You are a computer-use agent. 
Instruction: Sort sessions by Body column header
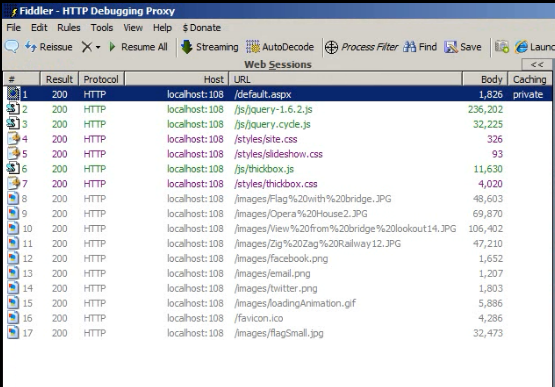tap(485, 79)
